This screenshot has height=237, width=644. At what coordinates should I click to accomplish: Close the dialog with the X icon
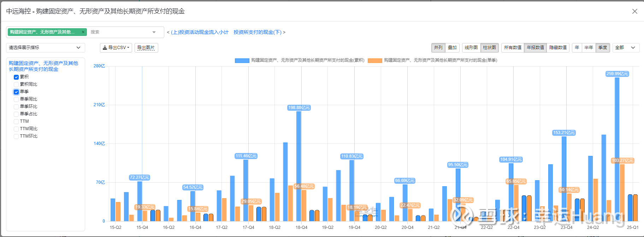(x=634, y=11)
